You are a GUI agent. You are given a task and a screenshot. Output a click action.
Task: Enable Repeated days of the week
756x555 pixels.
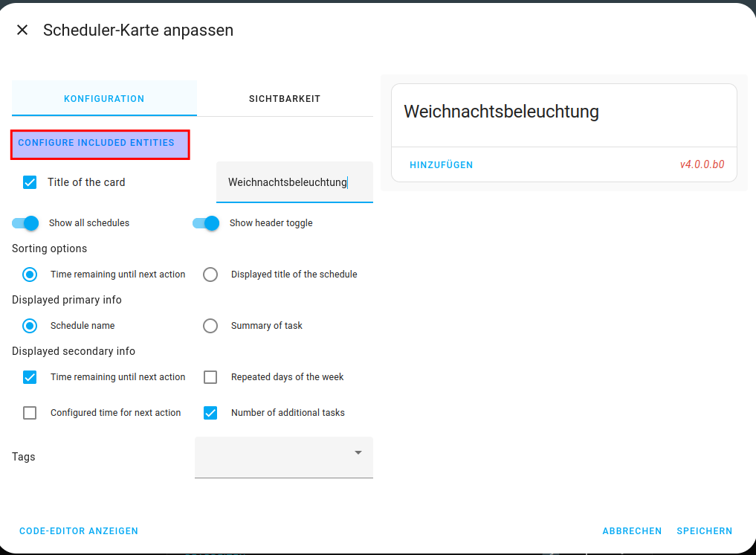[x=210, y=377]
